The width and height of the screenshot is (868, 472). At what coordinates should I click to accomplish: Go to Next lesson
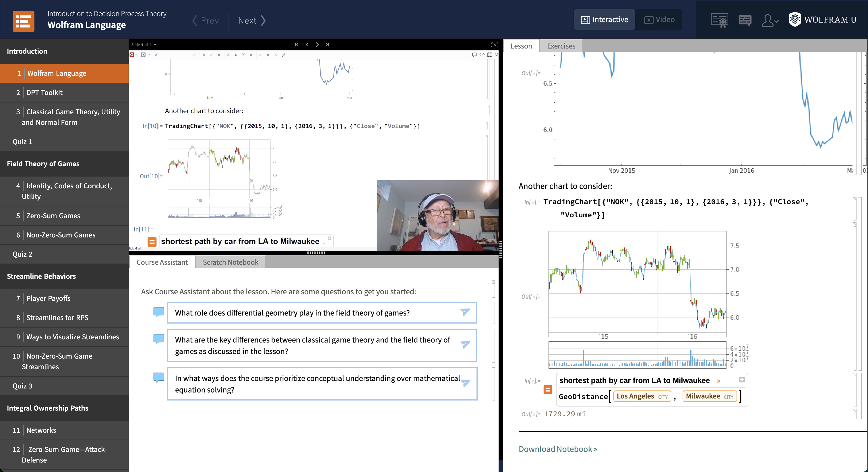[252, 21]
